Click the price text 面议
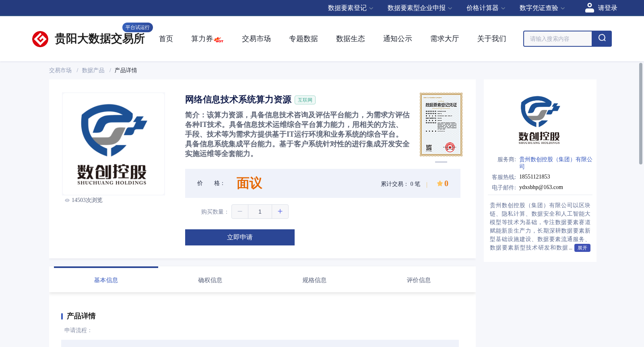 (249, 183)
